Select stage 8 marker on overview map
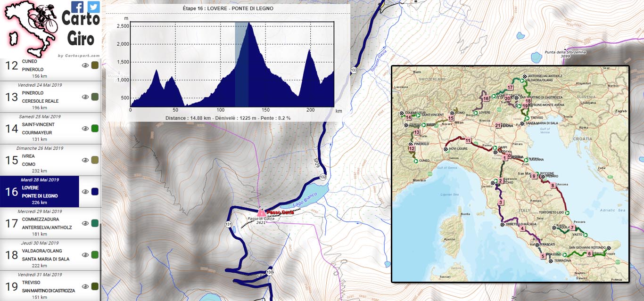Screen dimensions: 644x301 pyautogui.click(x=553, y=186)
